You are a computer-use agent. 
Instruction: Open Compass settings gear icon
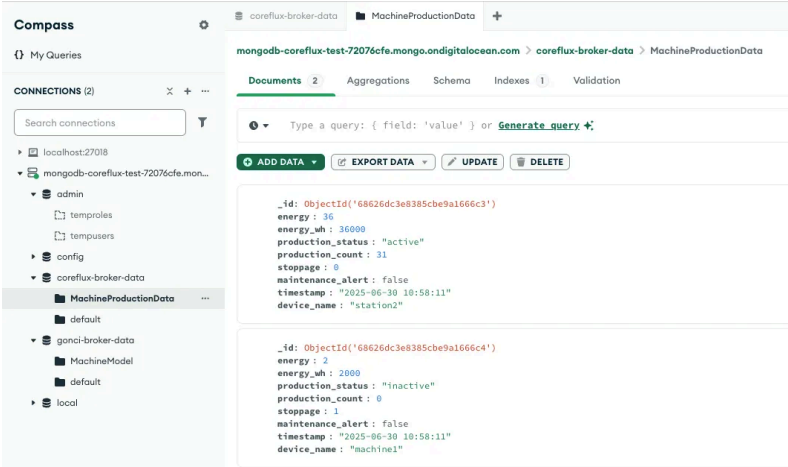pos(204,25)
